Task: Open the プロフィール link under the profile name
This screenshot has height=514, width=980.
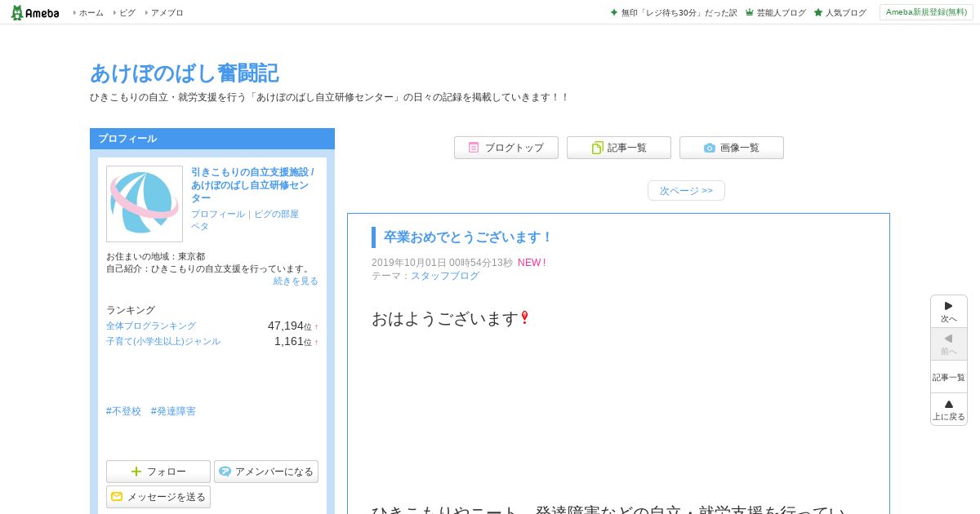Action: (218, 214)
